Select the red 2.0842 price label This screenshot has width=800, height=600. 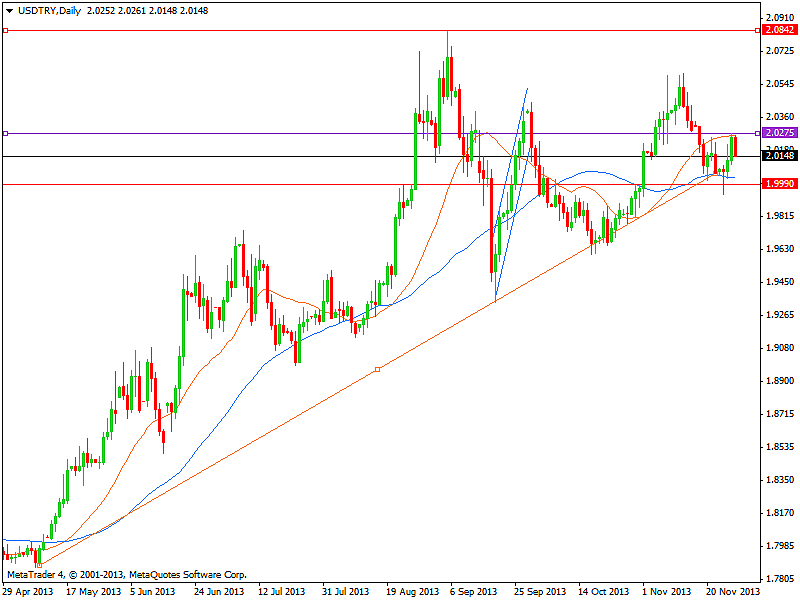780,31
